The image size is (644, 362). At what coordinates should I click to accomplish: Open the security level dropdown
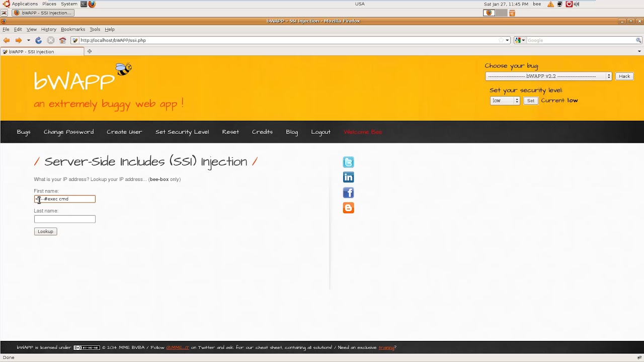point(505,101)
